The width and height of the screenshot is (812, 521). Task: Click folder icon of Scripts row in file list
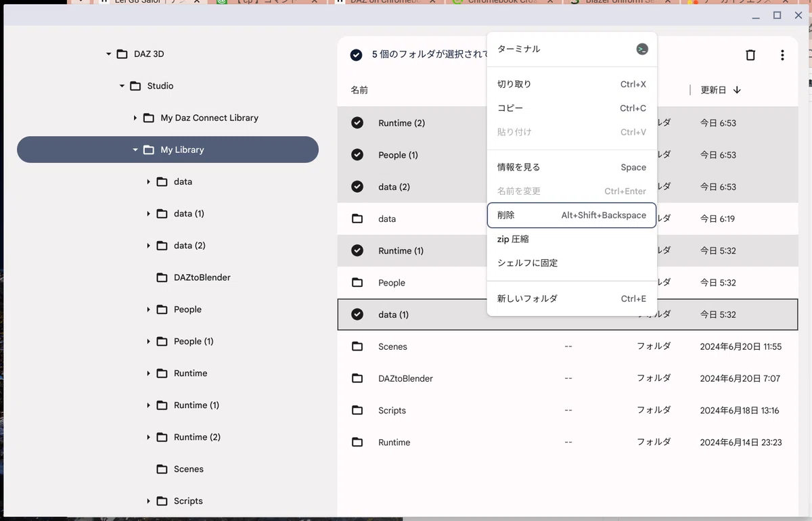pyautogui.click(x=357, y=410)
